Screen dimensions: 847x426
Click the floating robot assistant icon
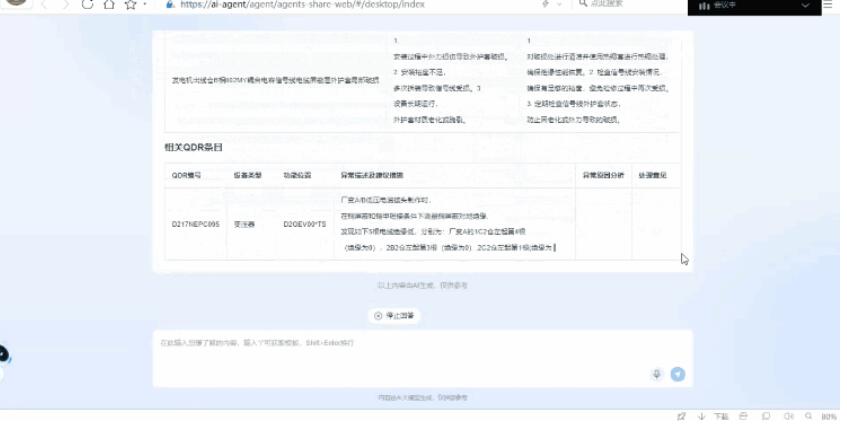[3, 354]
